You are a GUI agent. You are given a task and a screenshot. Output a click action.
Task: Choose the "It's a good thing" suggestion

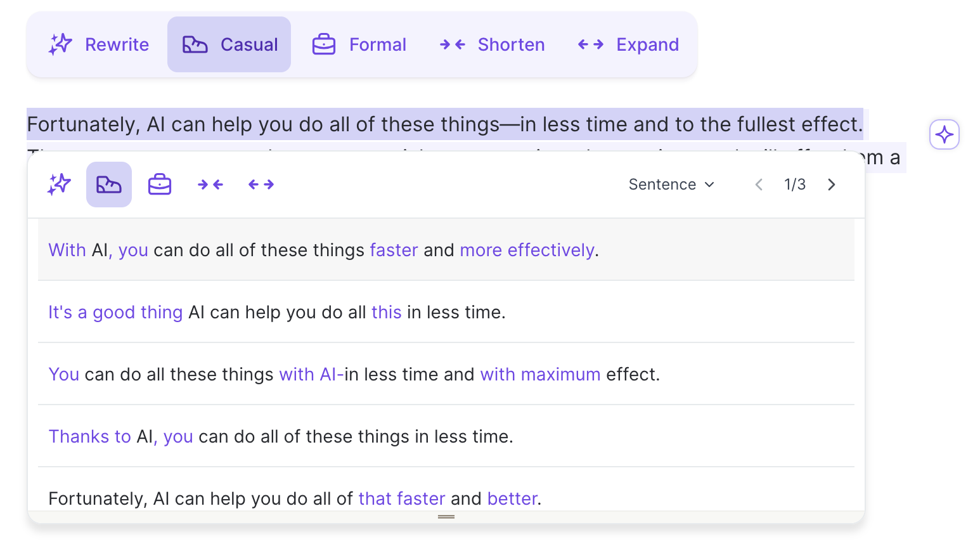coord(277,312)
